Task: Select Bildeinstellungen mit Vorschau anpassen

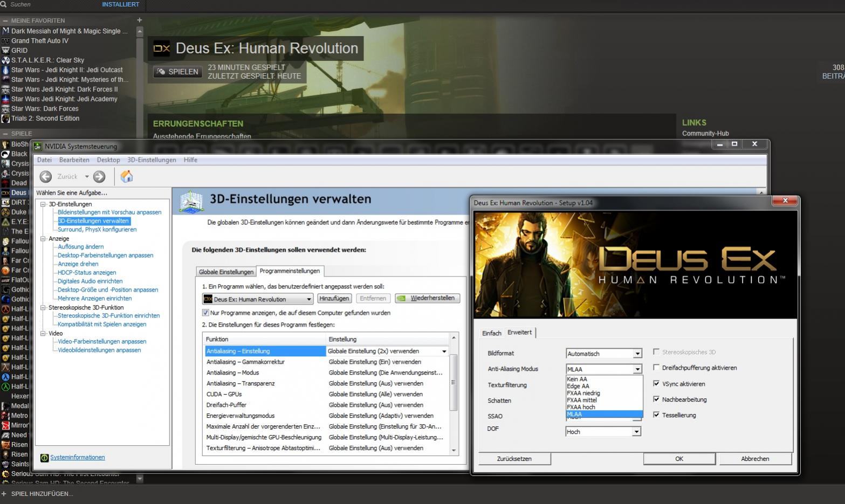Action: [x=109, y=212]
